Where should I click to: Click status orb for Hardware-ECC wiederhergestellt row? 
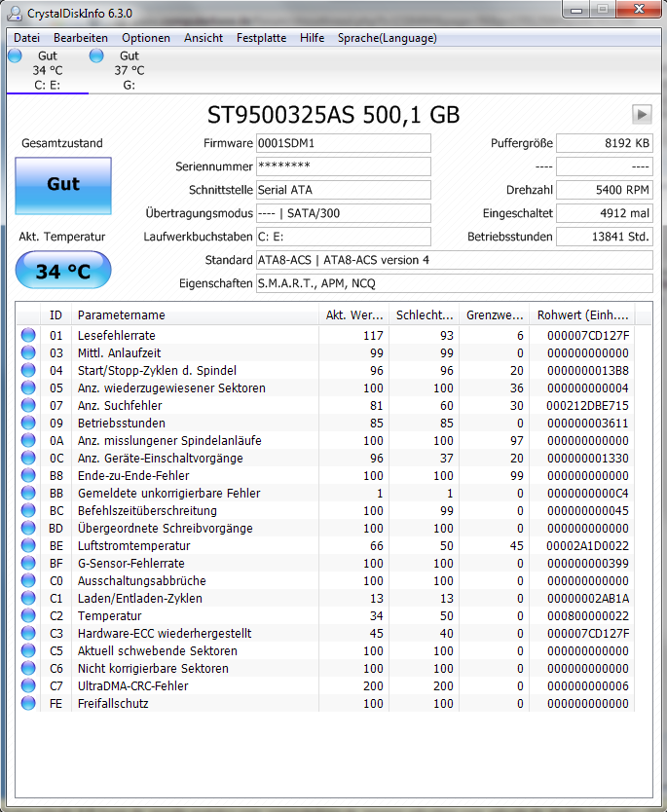[28, 633]
